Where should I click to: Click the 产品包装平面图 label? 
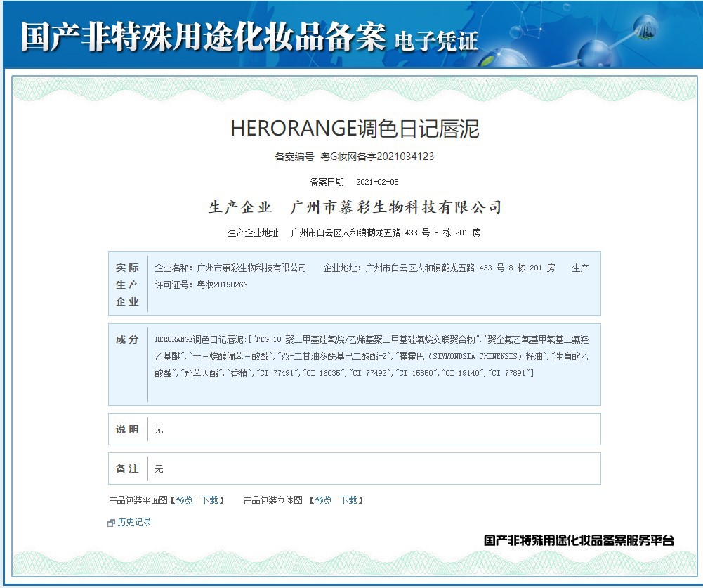(x=138, y=501)
